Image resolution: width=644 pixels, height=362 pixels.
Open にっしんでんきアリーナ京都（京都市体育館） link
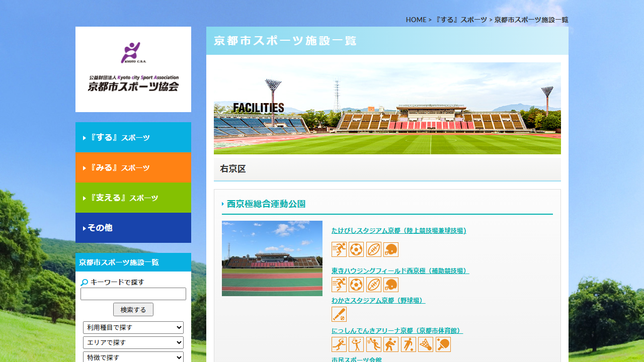[x=397, y=330]
